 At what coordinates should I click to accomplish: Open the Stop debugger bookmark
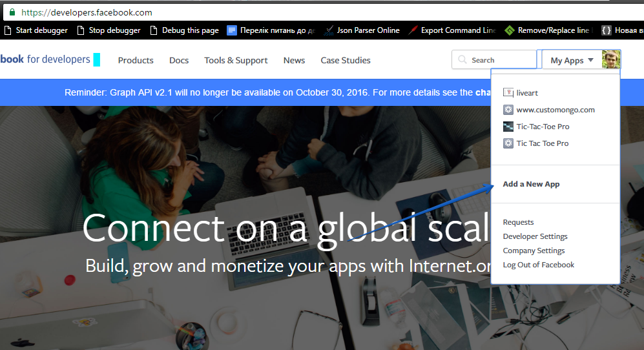(109, 30)
